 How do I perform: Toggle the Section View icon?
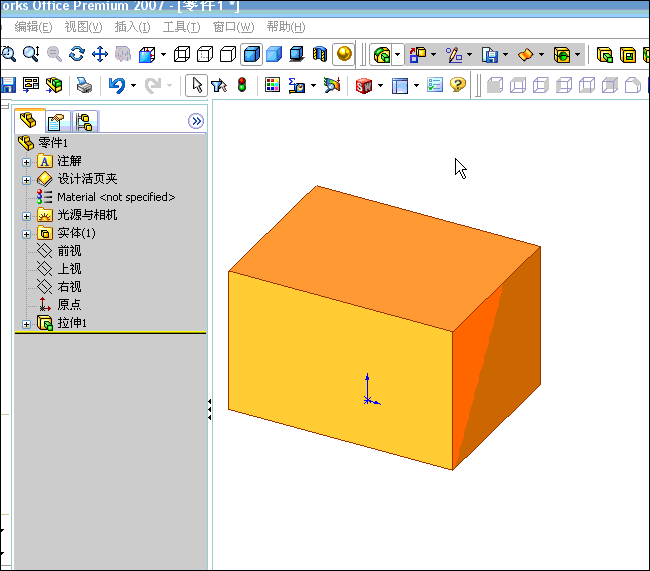click(x=320, y=54)
